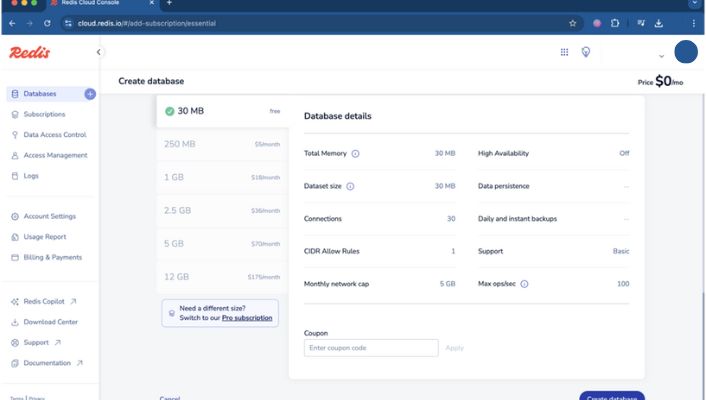Image resolution: width=706 pixels, height=400 pixels.
Task: Open Subscriptions in the sidebar
Action: click(44, 114)
